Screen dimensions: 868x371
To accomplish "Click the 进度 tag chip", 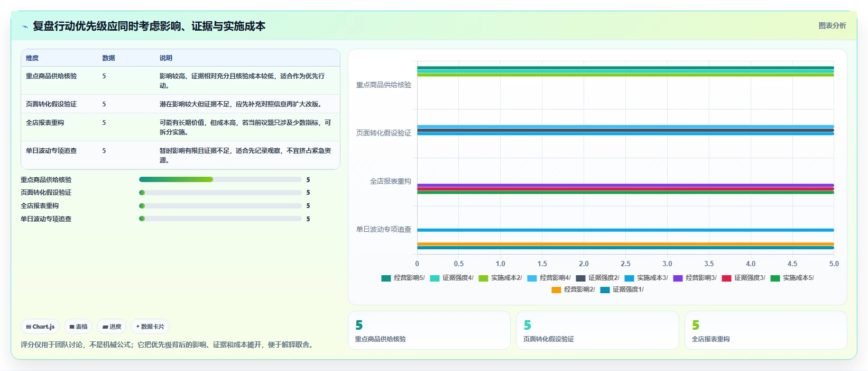I will 112,327.
